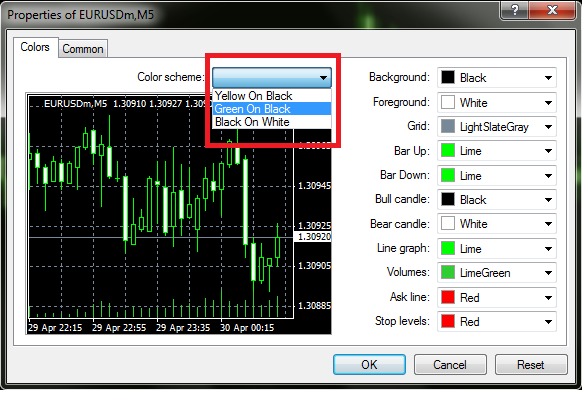The width and height of the screenshot is (582, 393).
Task: Click the help question mark icon
Action: pos(514,10)
